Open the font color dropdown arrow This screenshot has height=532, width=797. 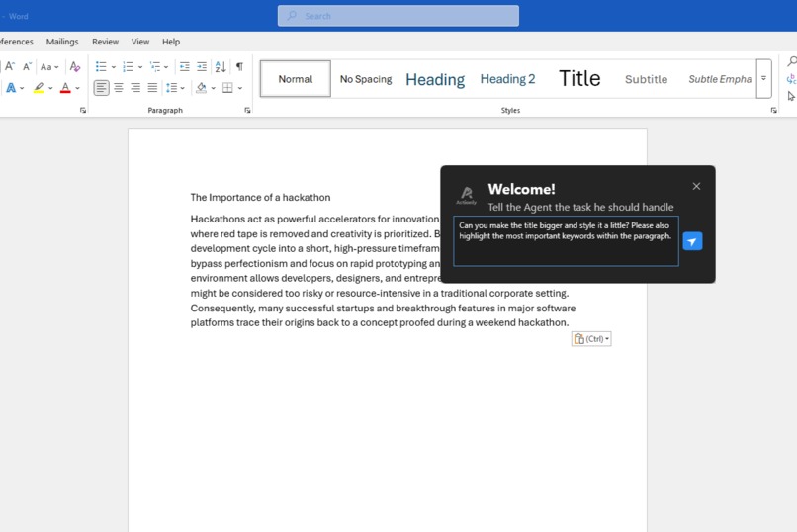[x=77, y=88]
